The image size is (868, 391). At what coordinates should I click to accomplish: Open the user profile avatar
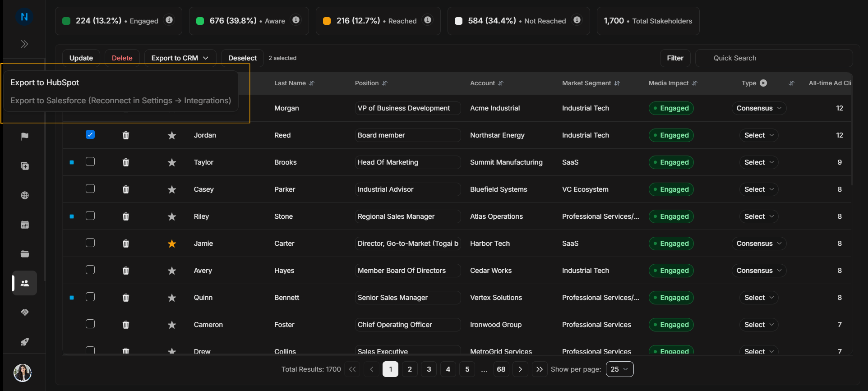click(23, 373)
